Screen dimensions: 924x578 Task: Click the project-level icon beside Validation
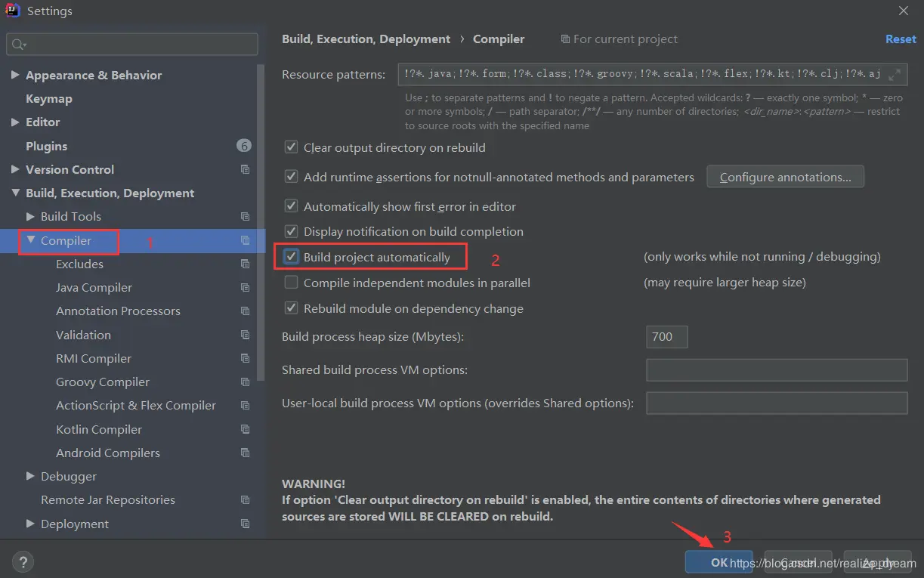[245, 335]
